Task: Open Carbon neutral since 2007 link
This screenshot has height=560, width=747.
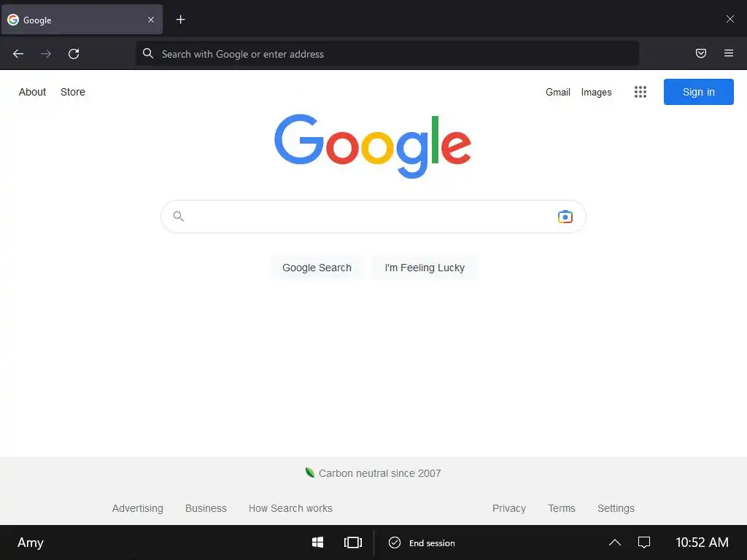Action: coord(379,473)
